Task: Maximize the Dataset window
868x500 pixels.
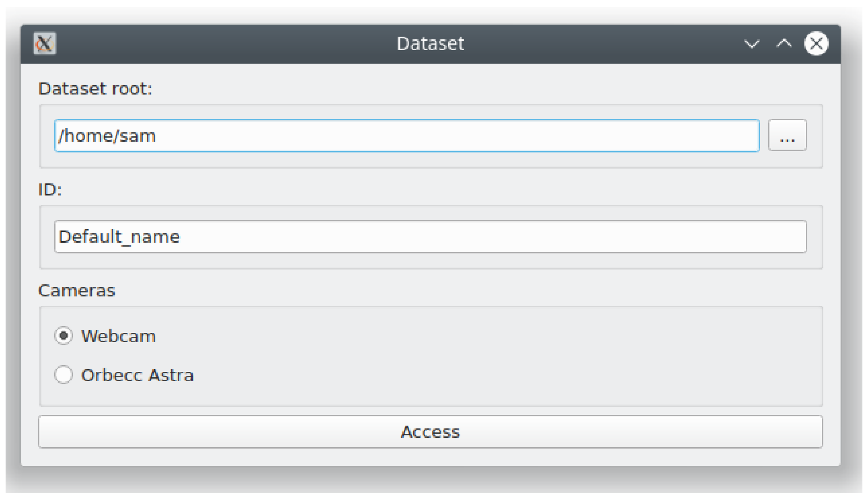Action: click(x=784, y=44)
